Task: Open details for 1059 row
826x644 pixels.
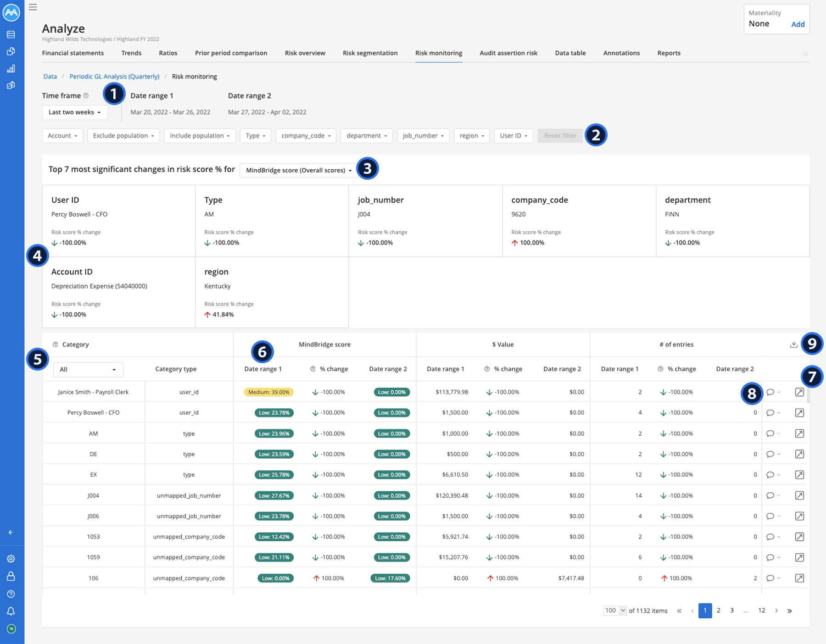Action: click(x=799, y=557)
